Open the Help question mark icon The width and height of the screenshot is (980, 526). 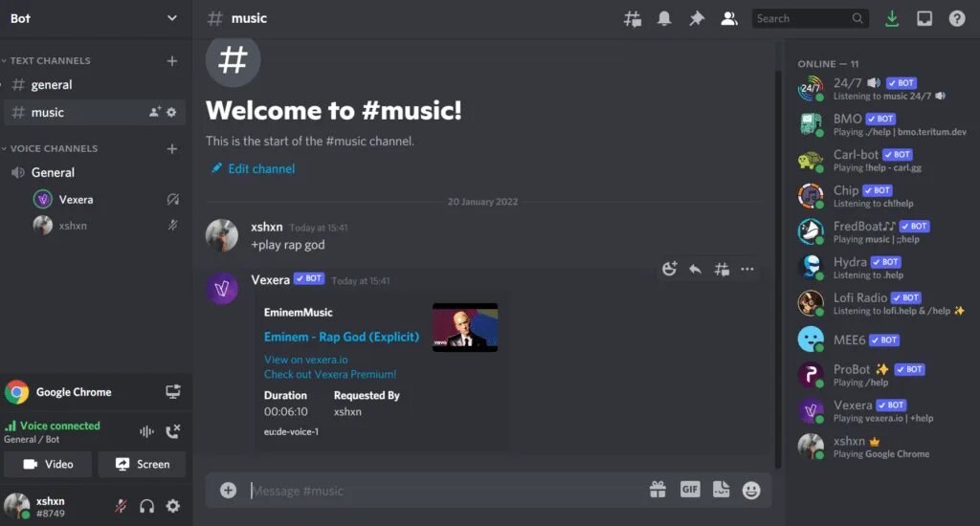(957, 19)
